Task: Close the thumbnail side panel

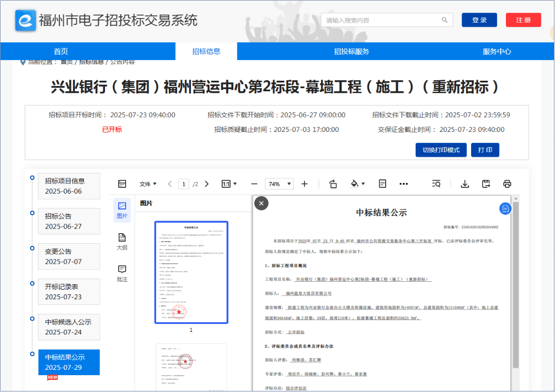Action: 261,203
